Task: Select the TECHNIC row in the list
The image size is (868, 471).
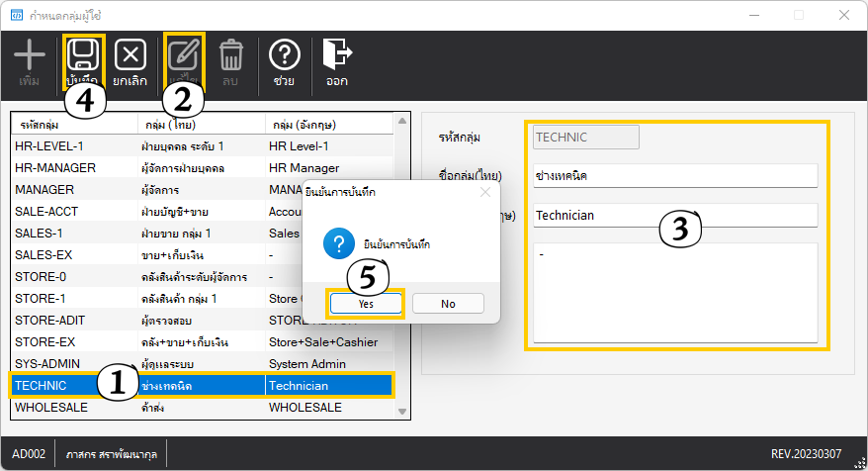Action: (x=59, y=385)
